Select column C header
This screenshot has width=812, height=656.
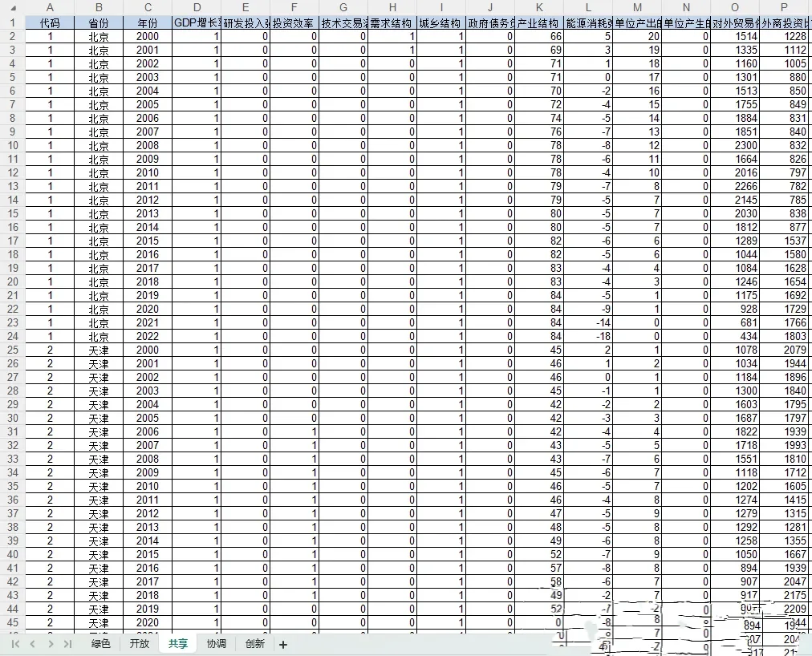point(148,8)
